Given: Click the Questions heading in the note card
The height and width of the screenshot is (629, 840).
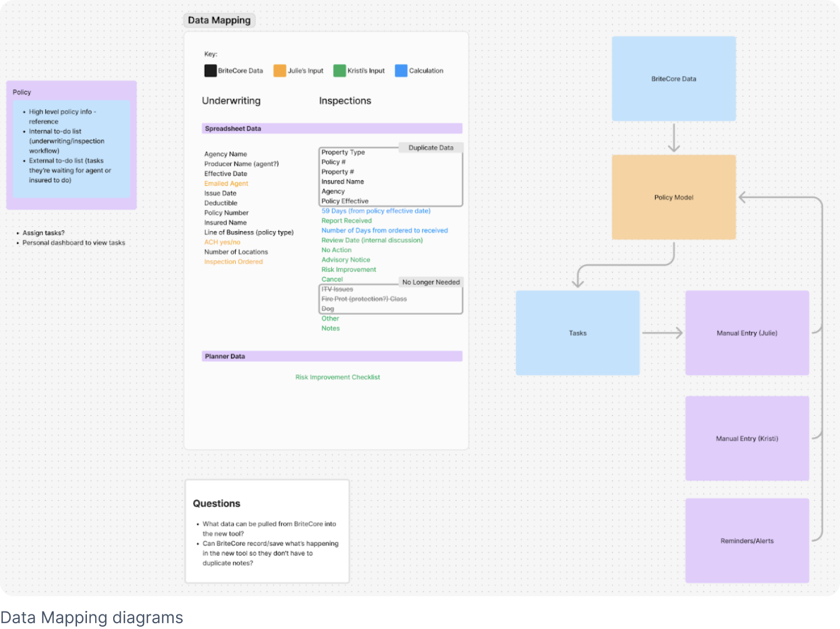Looking at the screenshot, I should tap(216, 504).
